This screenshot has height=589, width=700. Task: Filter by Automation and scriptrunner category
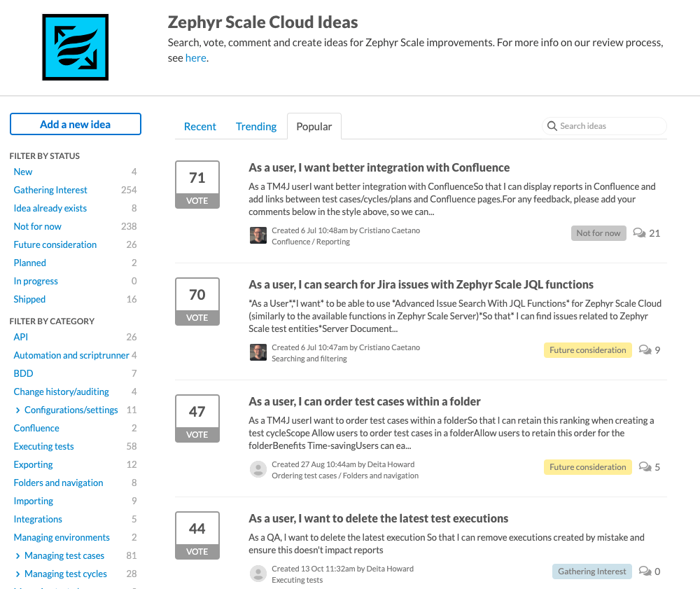tap(71, 356)
